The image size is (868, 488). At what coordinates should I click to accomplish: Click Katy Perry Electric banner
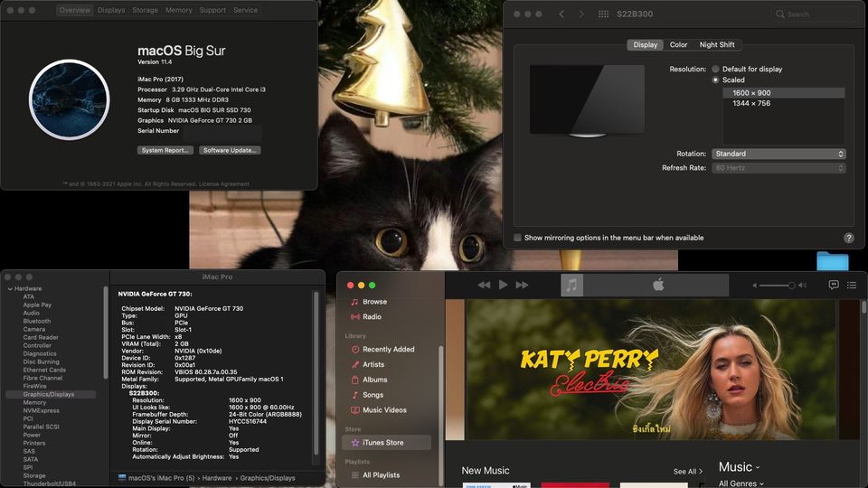tap(651, 370)
